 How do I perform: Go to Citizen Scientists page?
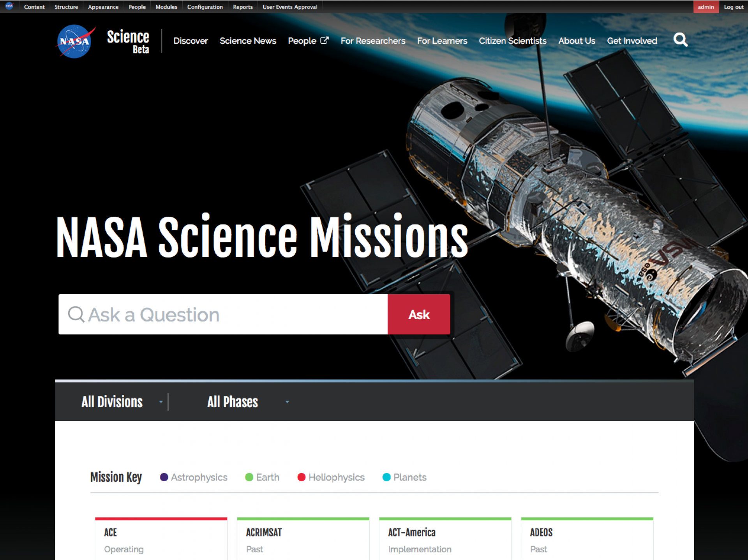pos(512,41)
